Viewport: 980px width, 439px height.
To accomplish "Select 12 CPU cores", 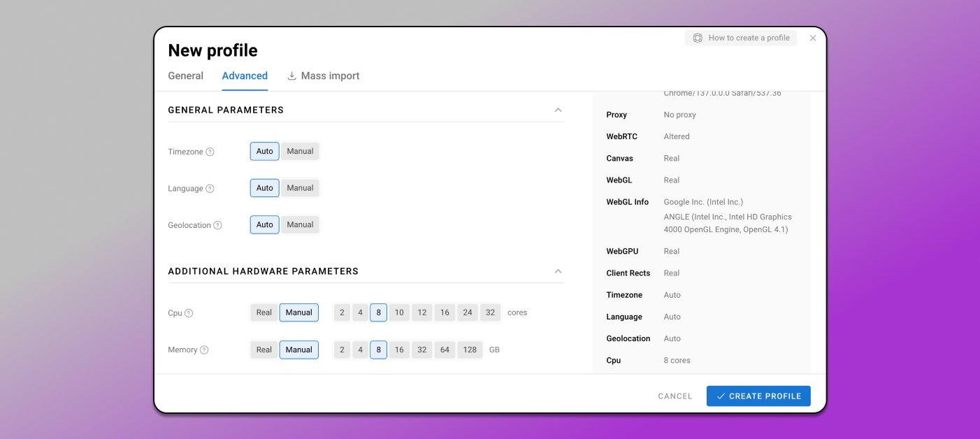I will click(422, 312).
